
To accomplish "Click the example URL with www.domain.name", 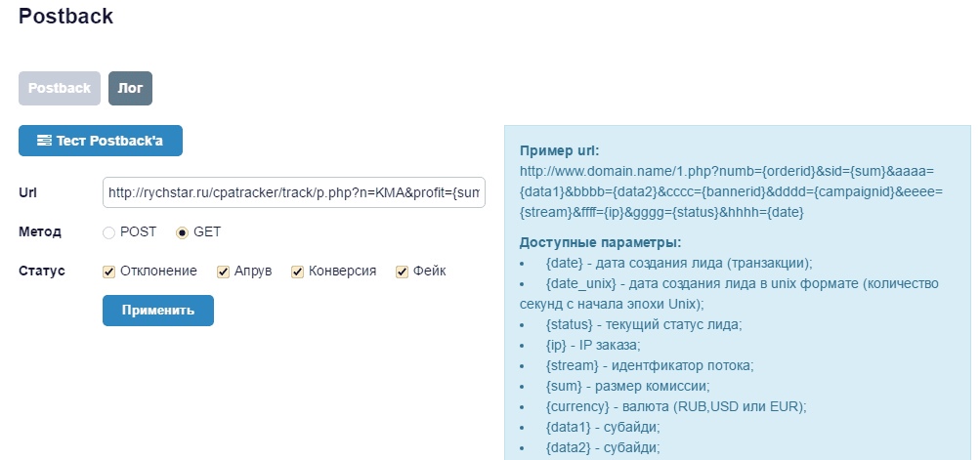I will coord(731,190).
